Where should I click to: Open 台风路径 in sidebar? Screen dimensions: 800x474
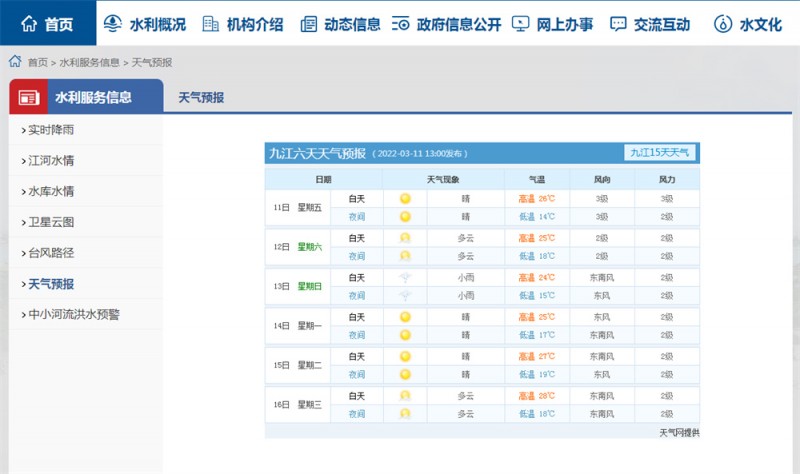click(x=51, y=253)
